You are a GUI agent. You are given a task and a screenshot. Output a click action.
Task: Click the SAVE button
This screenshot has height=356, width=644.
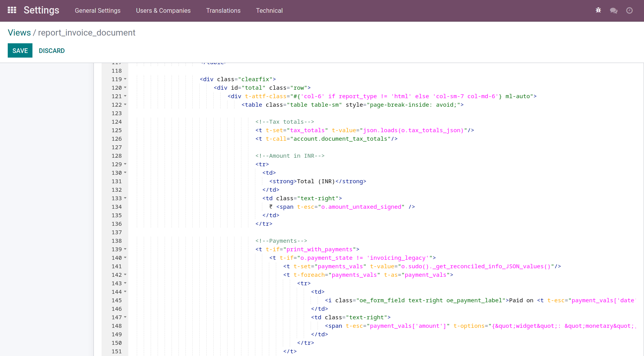(20, 51)
